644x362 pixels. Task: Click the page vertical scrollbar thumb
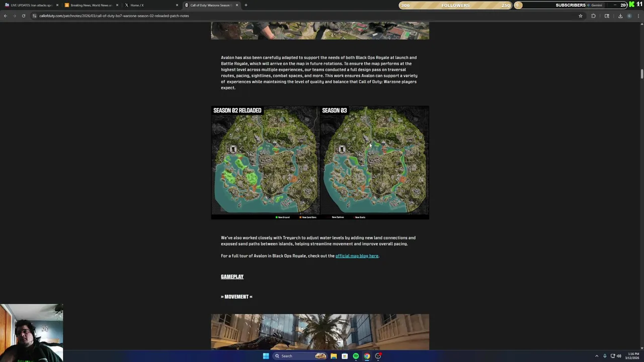pyautogui.click(x=641, y=73)
